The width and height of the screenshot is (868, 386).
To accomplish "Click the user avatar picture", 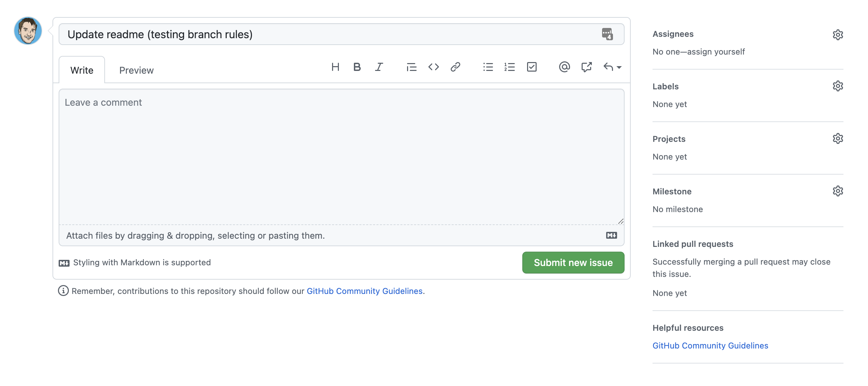I will (x=28, y=31).
